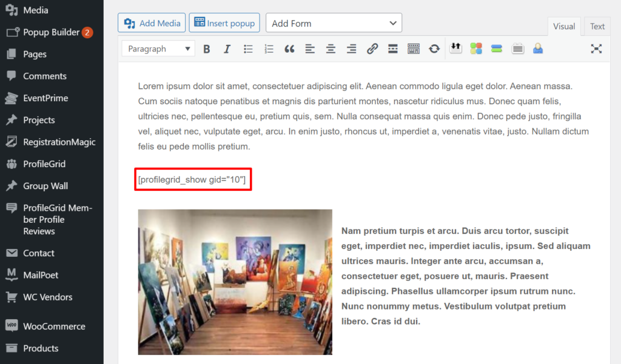Open the Toolbar Toggle keyboard icon
Viewport: 621px width, 364px height.
tap(414, 49)
